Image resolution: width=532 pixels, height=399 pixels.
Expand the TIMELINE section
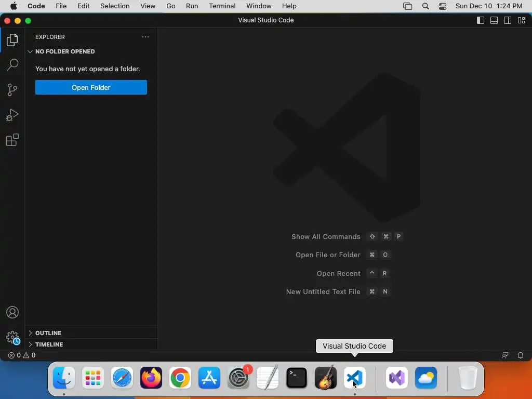(91, 344)
